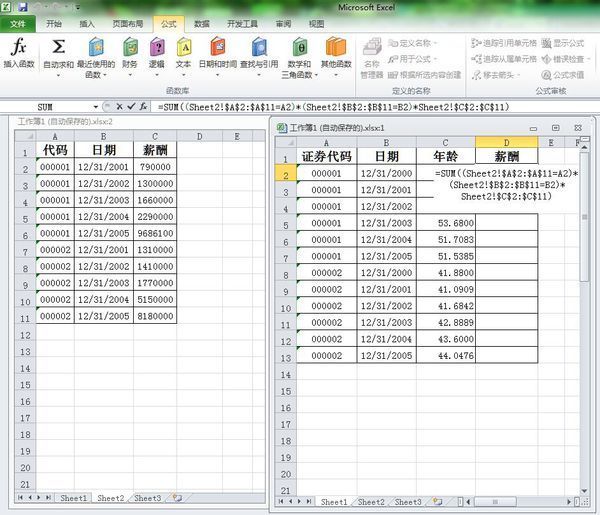This screenshot has height=515, width=600.
Task: Expand the AutoSum dropdown arrow
Action: (58, 75)
